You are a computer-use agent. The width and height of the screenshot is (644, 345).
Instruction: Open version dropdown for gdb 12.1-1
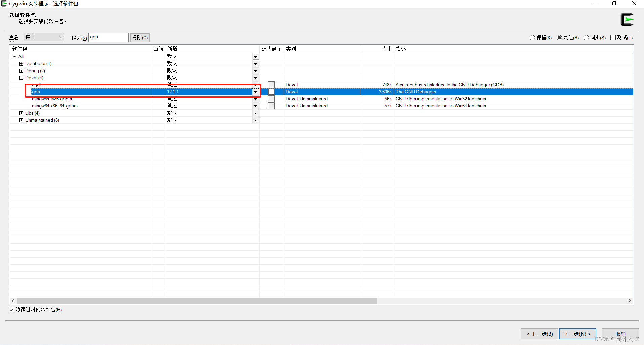pos(256,92)
